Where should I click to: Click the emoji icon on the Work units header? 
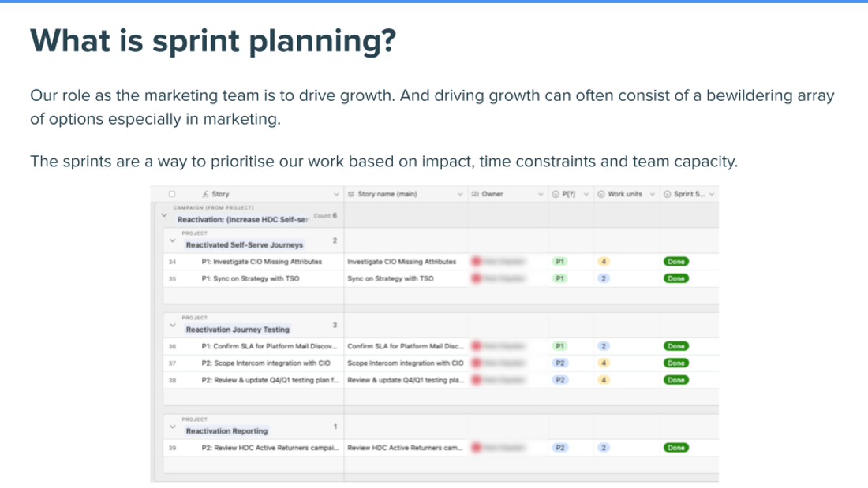point(601,194)
